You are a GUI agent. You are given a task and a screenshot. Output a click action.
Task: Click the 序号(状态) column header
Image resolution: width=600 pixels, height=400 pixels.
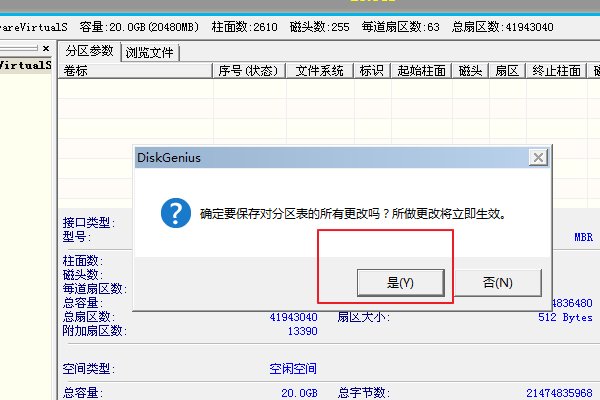pyautogui.click(x=248, y=71)
